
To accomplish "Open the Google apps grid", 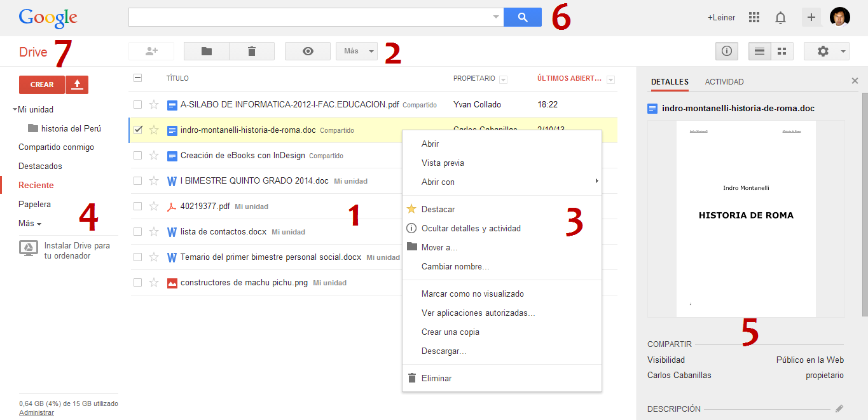I will (754, 17).
